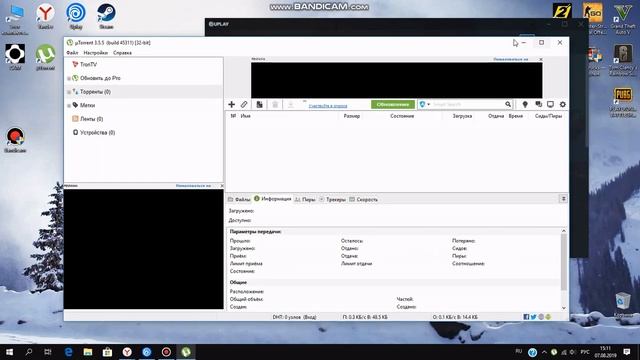Switch to the Пиры tab
The height and width of the screenshot is (360, 640).
pyautogui.click(x=305, y=200)
